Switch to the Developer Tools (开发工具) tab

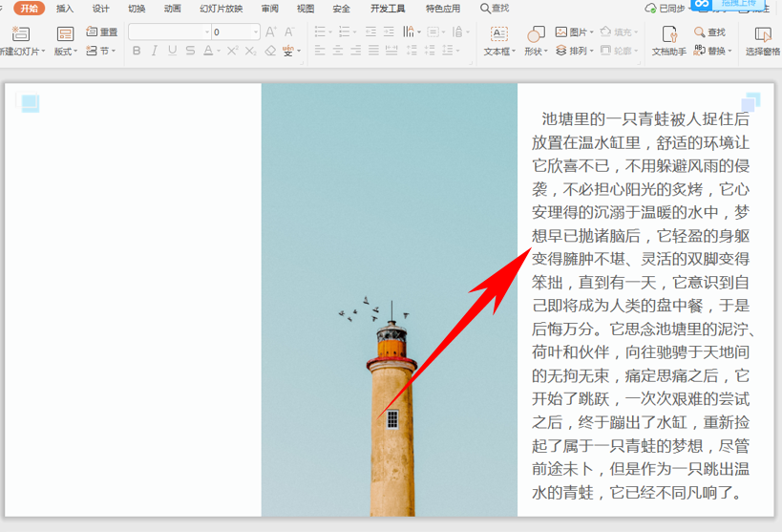388,9
